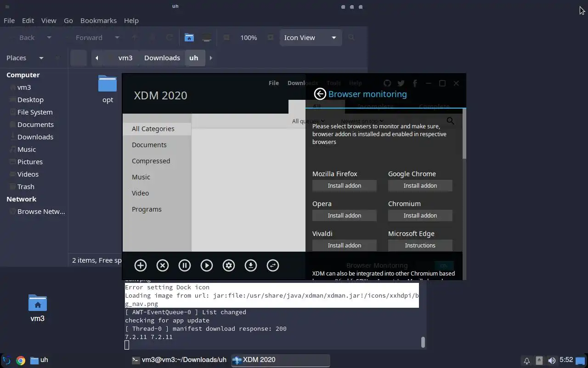Open File System in Places sidebar
This screenshot has width=588, height=368.
point(35,112)
